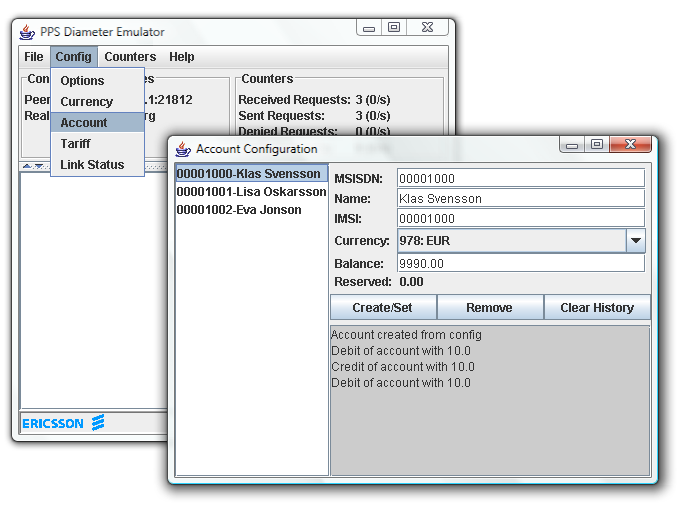
Task: Select the Account menu entry
Action: pos(97,123)
